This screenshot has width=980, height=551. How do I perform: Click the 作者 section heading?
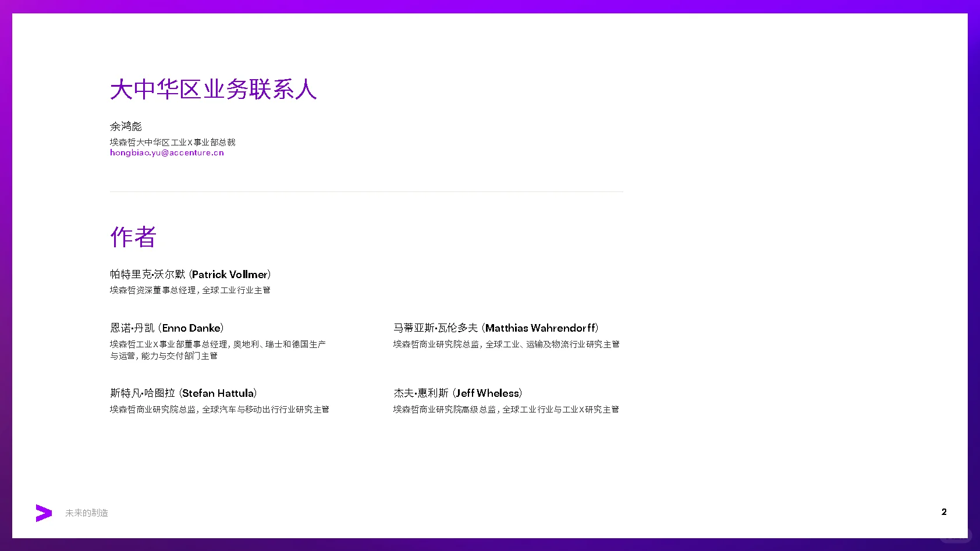point(132,237)
